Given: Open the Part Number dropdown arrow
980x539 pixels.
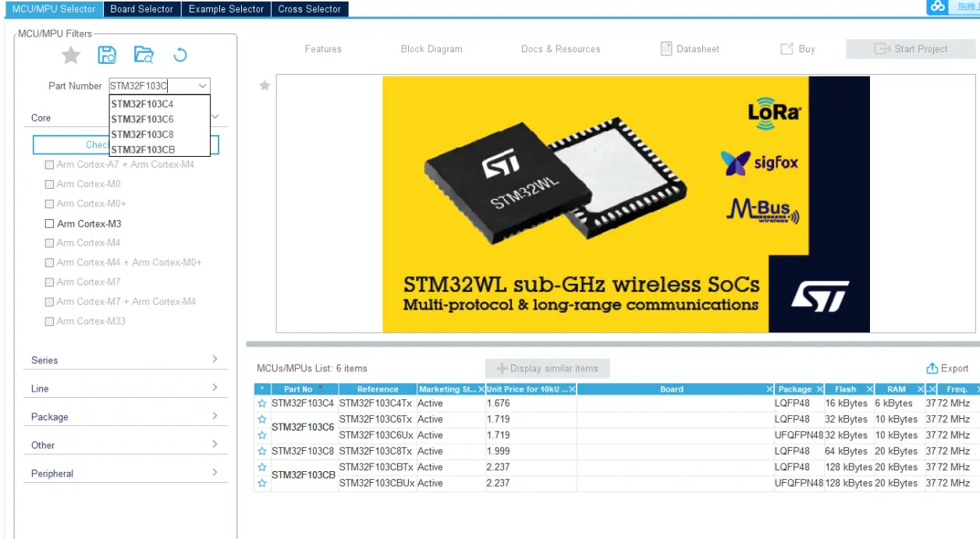Looking at the screenshot, I should click(203, 86).
